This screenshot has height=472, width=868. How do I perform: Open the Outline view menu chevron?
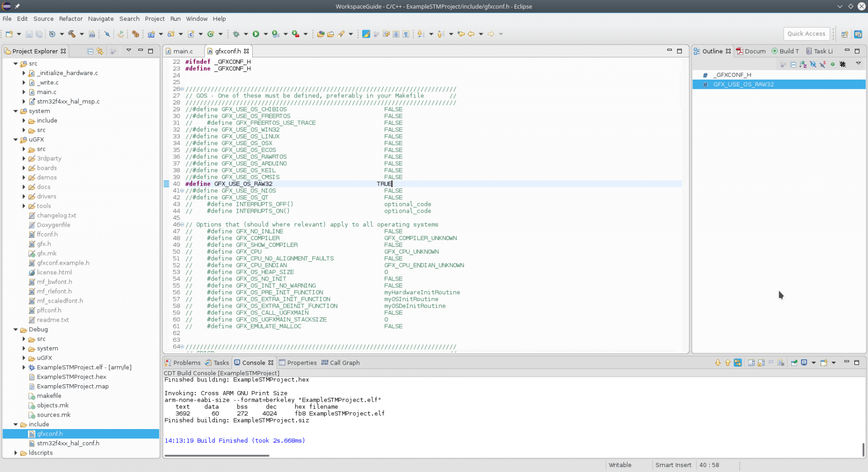pos(858,63)
